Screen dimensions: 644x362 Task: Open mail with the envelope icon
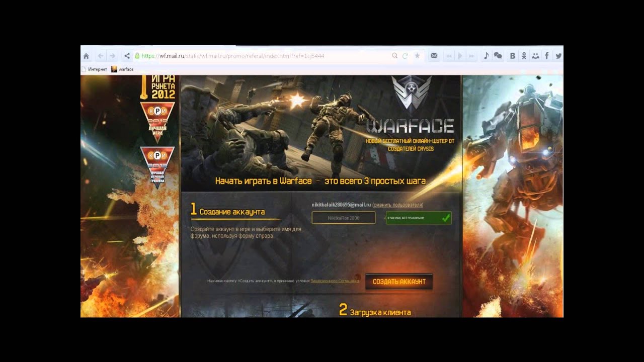click(x=434, y=56)
